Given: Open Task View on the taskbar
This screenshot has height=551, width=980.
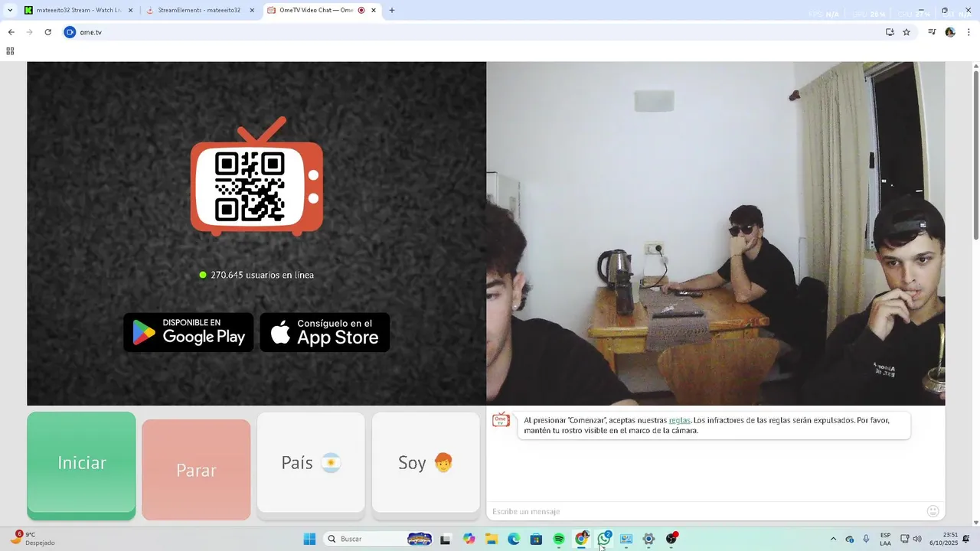Looking at the screenshot, I should pos(445,540).
